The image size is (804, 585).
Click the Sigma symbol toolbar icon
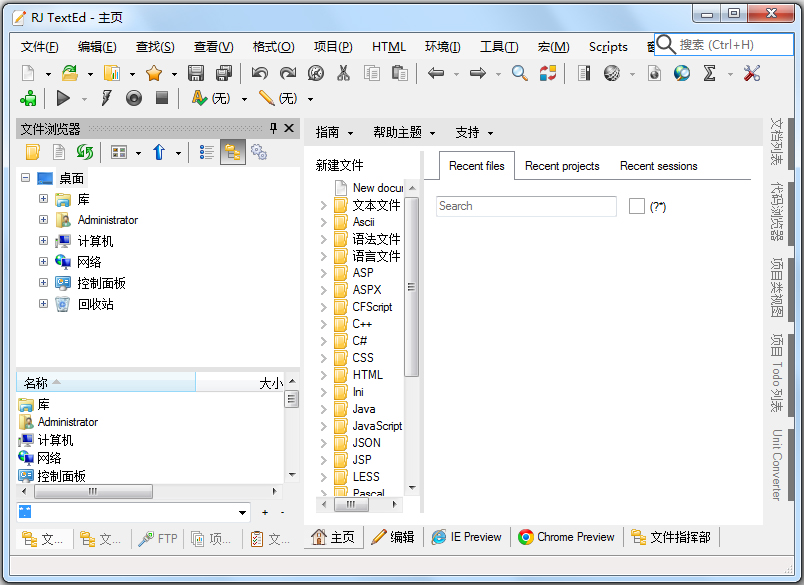pyautogui.click(x=710, y=73)
